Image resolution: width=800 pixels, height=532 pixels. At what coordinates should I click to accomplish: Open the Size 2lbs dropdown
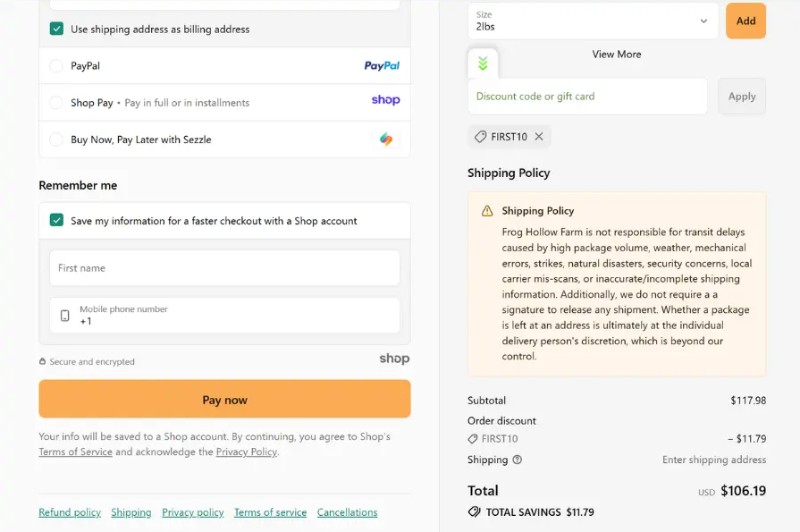[x=593, y=21]
